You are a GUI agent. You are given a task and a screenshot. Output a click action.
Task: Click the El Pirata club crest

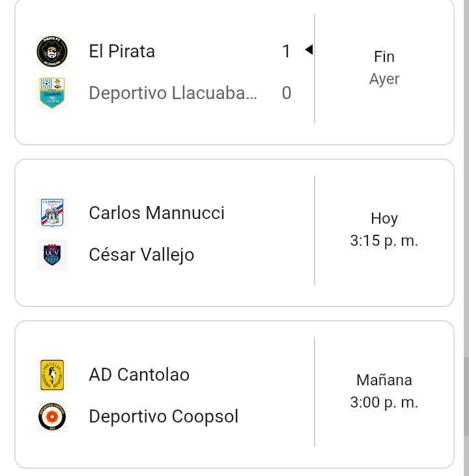tap(51, 52)
